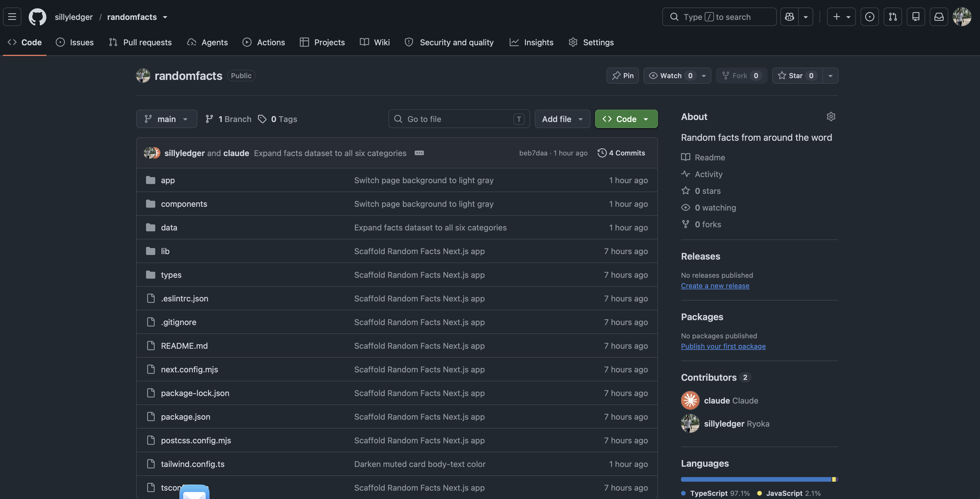View the 0 Tags link
The width and height of the screenshot is (980, 499).
click(x=278, y=119)
